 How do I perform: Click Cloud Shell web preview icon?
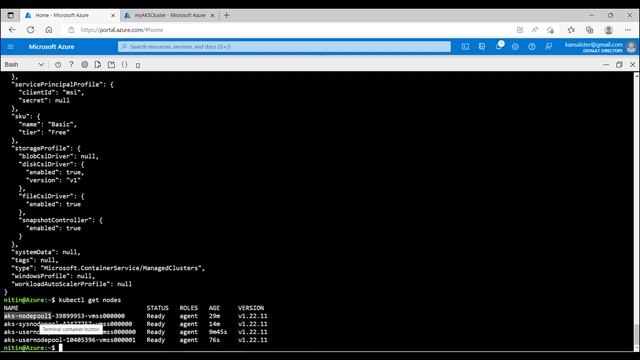(138, 65)
